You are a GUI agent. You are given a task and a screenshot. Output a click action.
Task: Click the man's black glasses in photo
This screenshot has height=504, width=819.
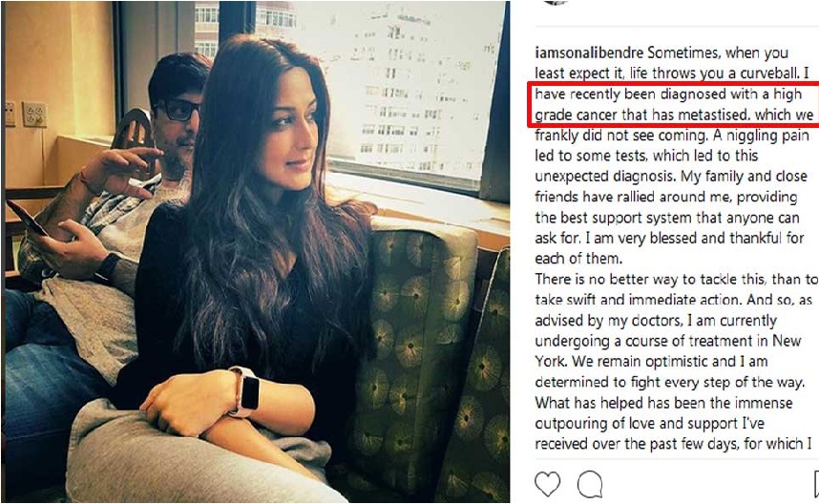[x=176, y=110]
